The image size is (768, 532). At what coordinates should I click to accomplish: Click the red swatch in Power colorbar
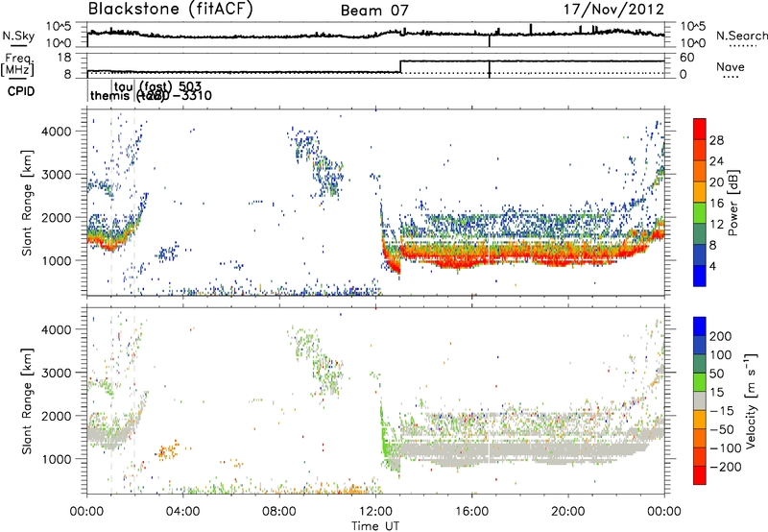click(700, 129)
